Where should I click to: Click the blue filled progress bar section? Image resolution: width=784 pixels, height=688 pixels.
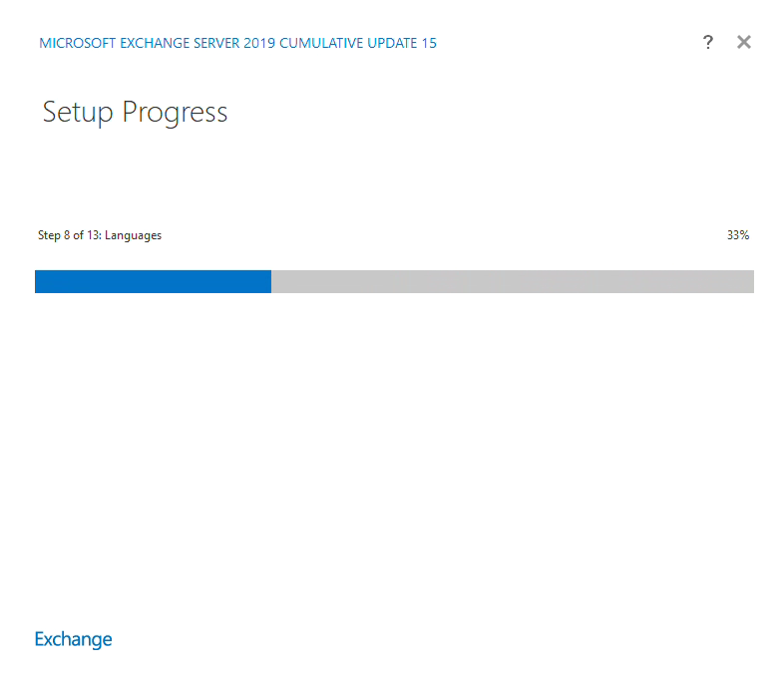[x=153, y=281]
